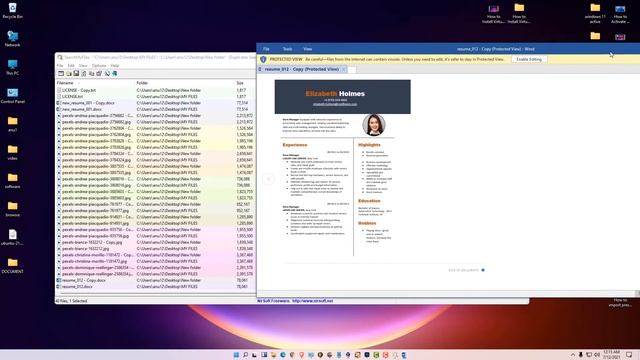Show hidden icons in the system tray
640x360 pixels.
coord(573,355)
